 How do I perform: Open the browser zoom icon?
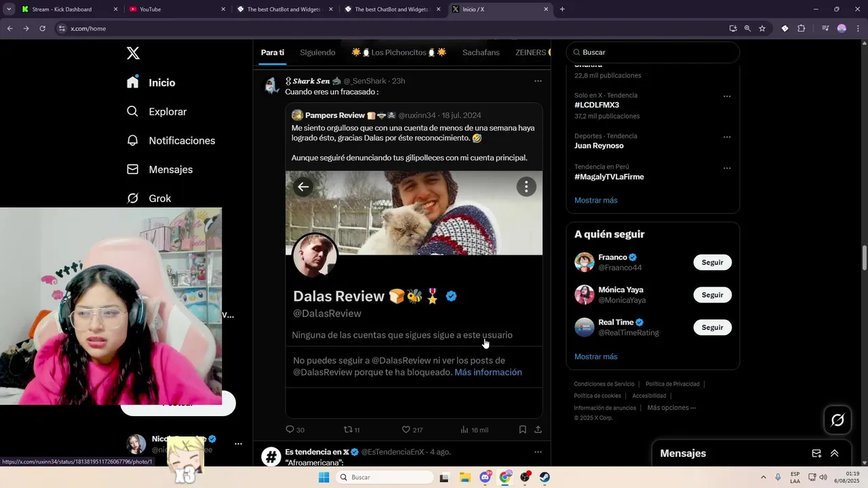[x=747, y=28]
